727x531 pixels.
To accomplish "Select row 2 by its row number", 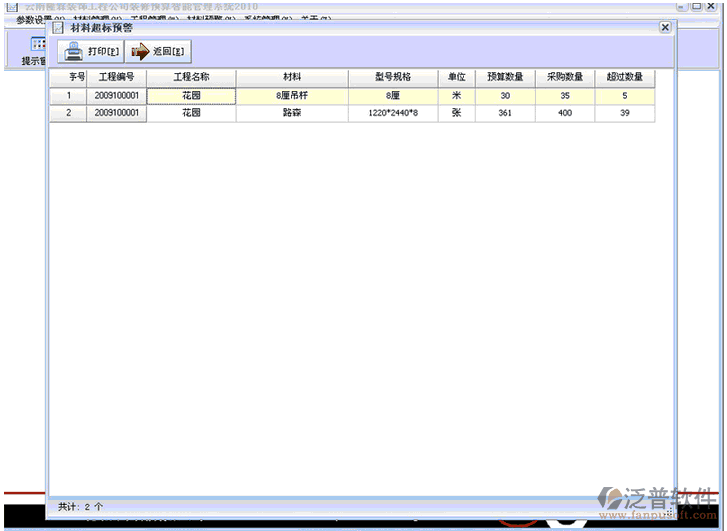I will point(69,114).
